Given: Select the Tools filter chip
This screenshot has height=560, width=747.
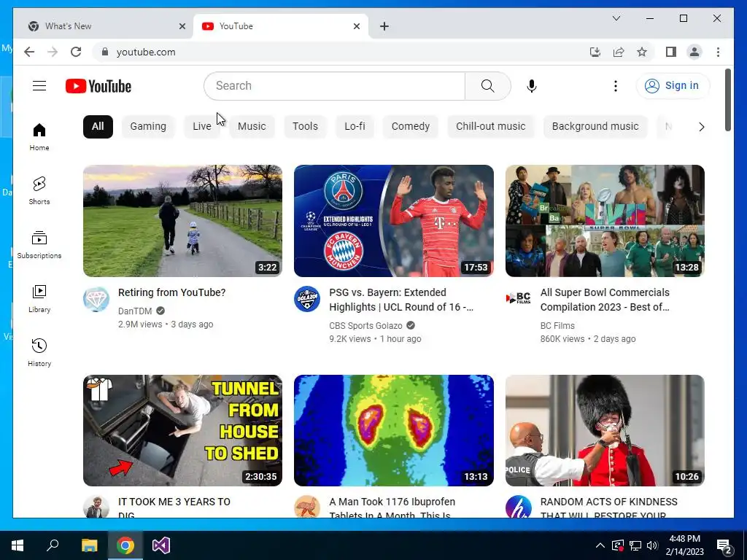Looking at the screenshot, I should (x=305, y=127).
